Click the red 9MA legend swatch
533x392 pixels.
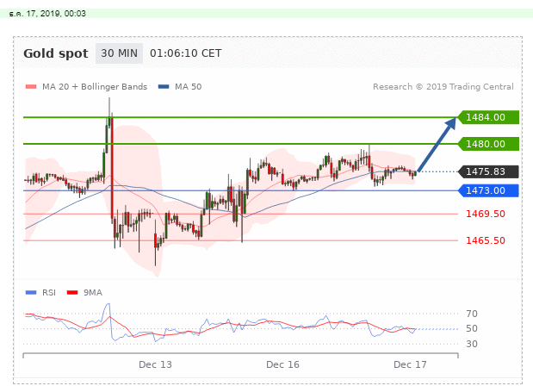(x=72, y=292)
